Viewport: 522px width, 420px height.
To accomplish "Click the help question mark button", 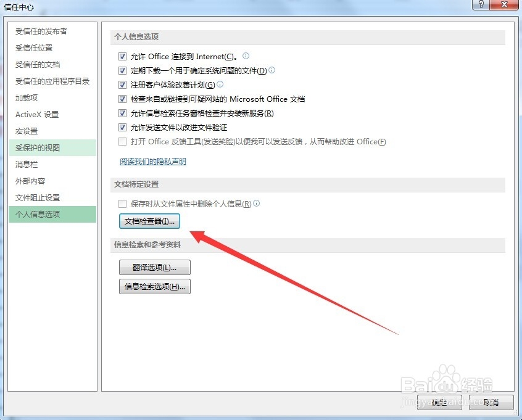I will (481, 4).
